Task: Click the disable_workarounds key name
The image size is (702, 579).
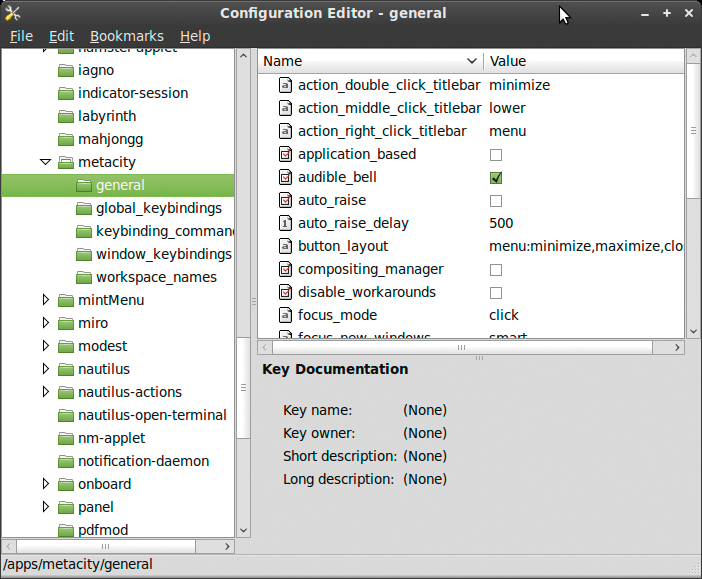Action: pyautogui.click(x=367, y=292)
